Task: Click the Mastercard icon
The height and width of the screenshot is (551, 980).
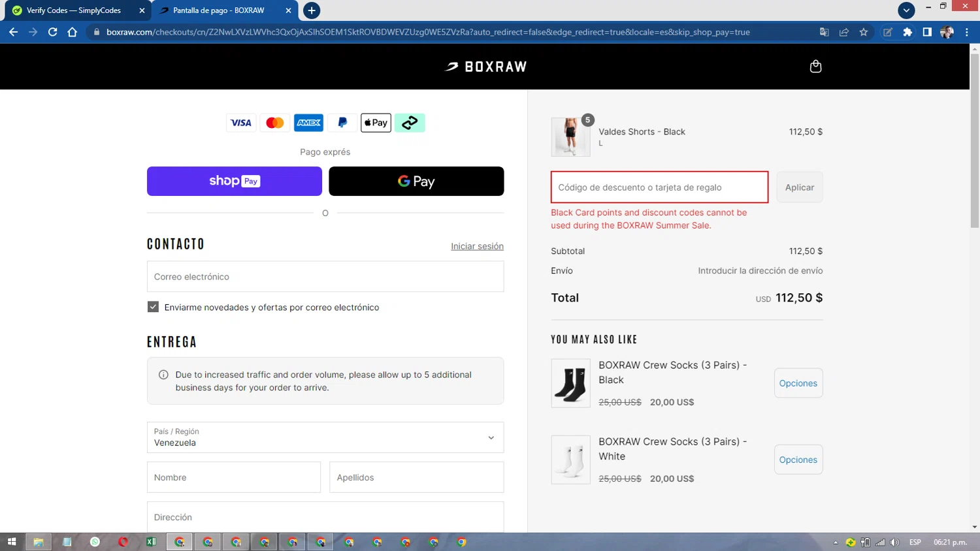Action: tap(275, 123)
